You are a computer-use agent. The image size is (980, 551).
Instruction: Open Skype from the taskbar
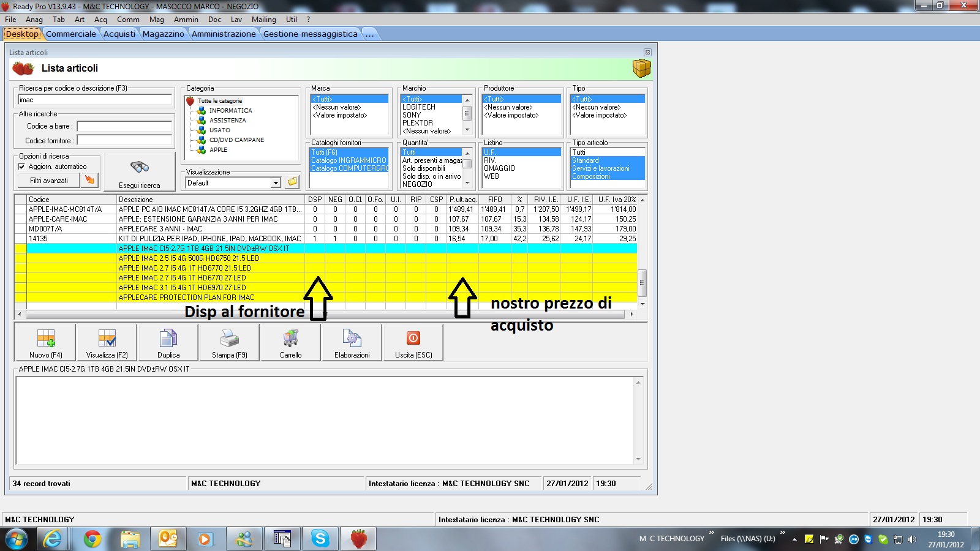coord(320,539)
